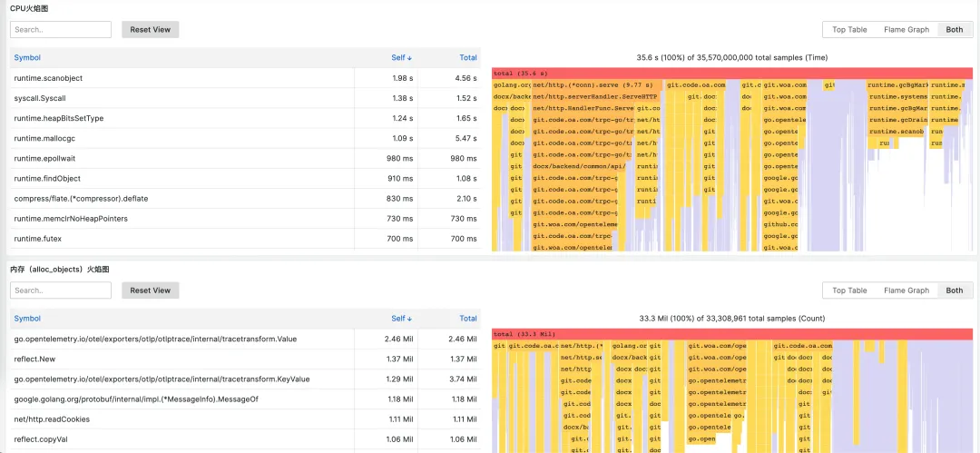Viewport: 980px width, 453px height.
Task: Sort CPU table by Symbol header
Action: [x=27, y=57]
